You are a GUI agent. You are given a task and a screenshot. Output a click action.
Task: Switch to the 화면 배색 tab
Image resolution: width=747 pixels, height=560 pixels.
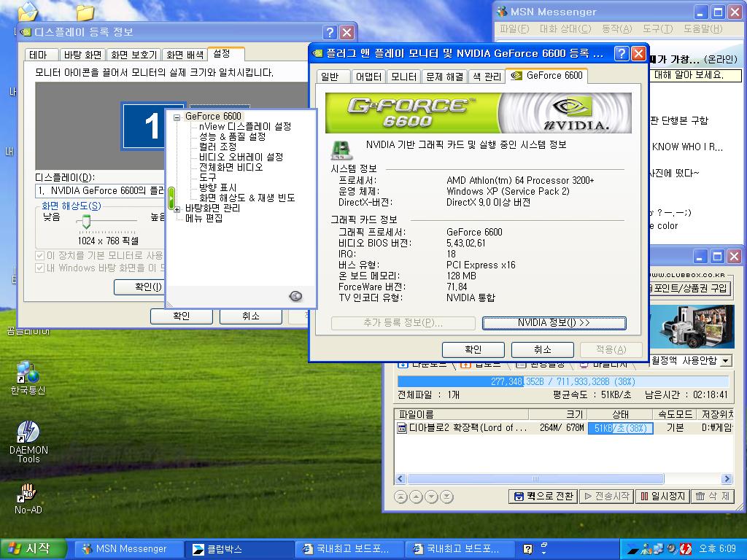(x=185, y=55)
